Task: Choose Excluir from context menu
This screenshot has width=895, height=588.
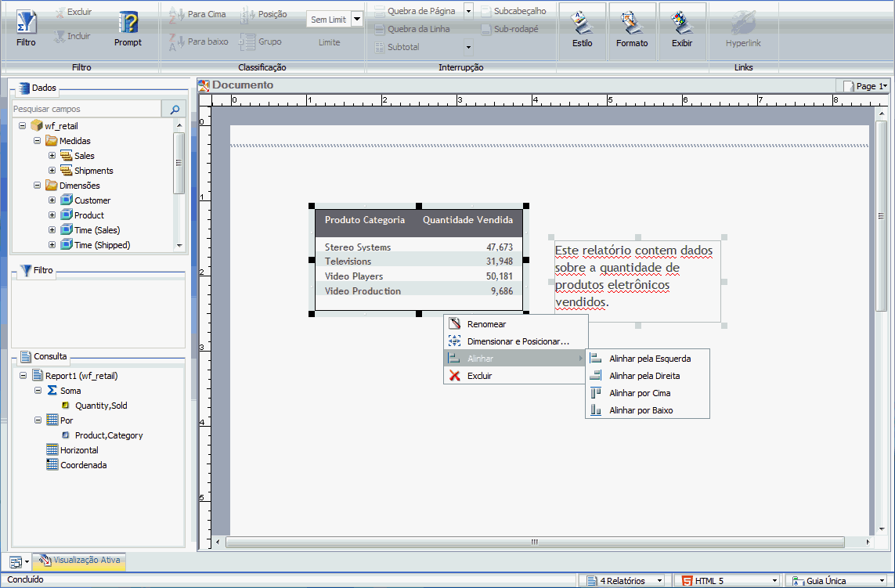Action: click(x=515, y=376)
